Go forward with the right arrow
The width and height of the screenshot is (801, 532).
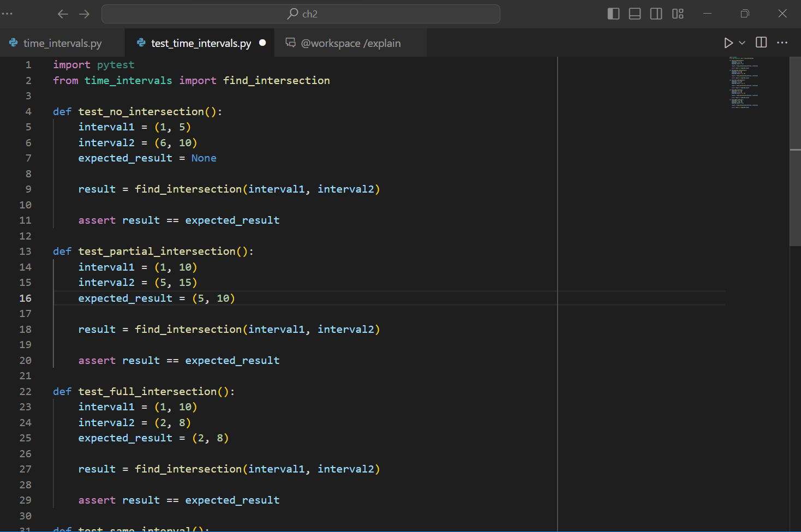[84, 14]
